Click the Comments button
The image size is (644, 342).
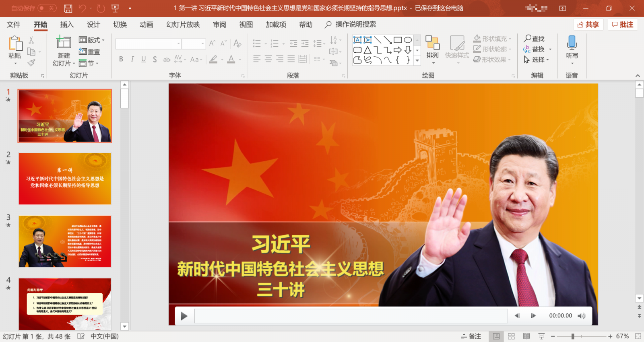click(x=623, y=25)
